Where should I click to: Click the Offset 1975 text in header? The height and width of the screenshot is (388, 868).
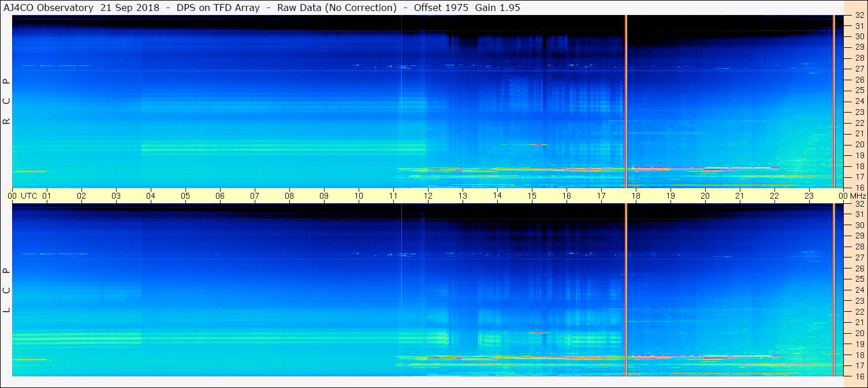pos(441,8)
